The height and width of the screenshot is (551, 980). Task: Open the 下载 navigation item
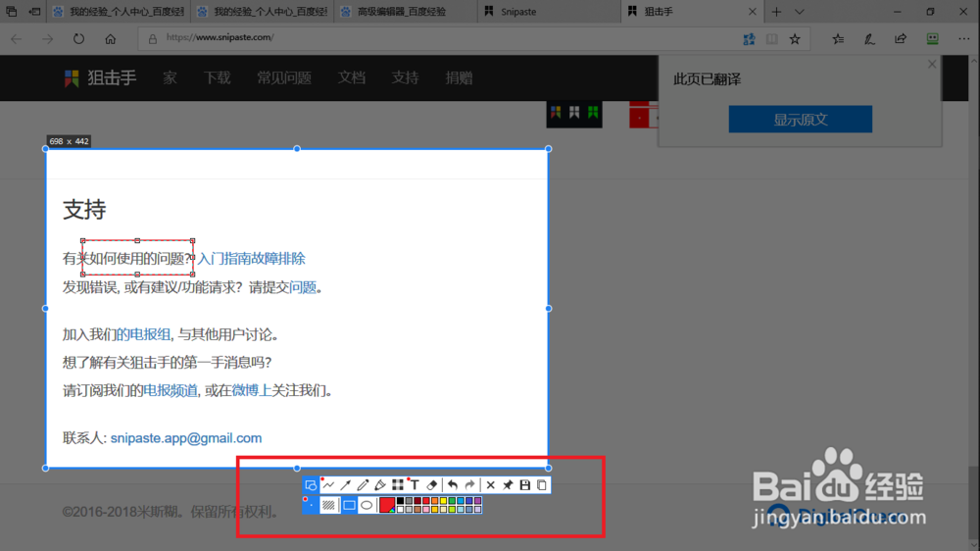[217, 77]
